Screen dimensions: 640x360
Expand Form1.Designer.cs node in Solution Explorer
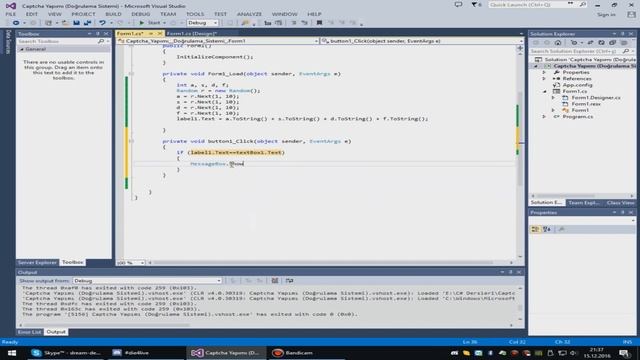point(553,98)
